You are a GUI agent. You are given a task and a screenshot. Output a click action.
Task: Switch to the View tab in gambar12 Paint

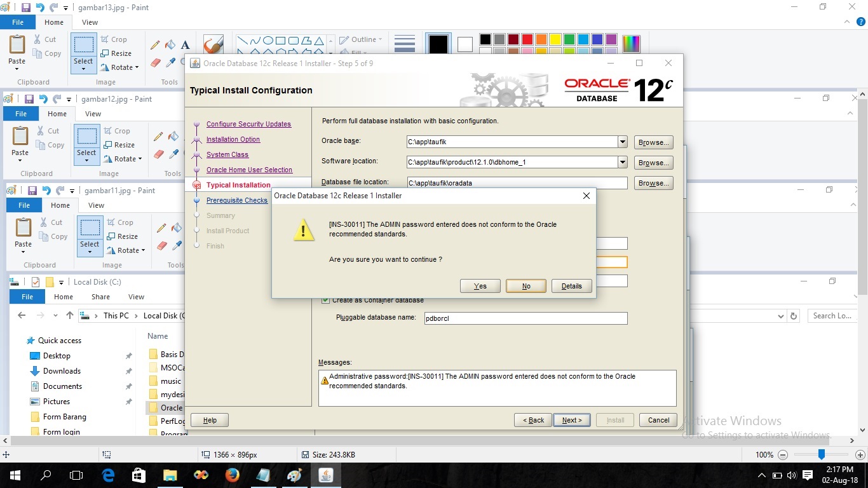click(x=93, y=114)
